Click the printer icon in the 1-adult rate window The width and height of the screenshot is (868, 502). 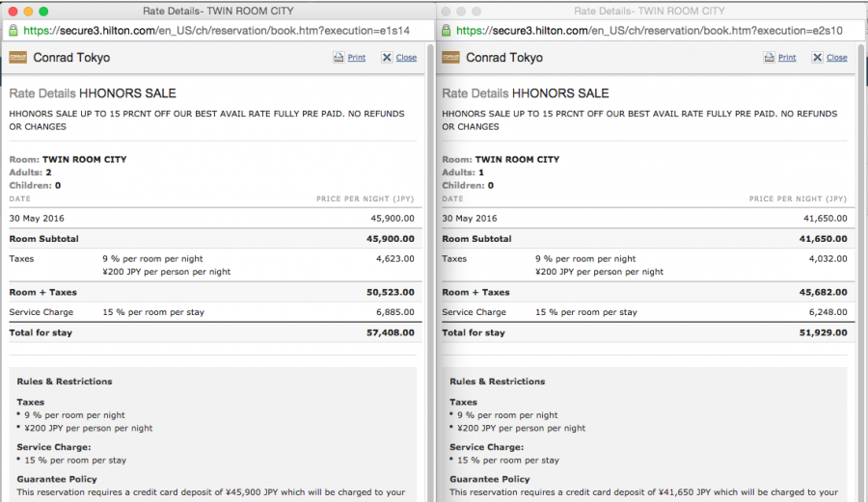pyautogui.click(x=770, y=58)
